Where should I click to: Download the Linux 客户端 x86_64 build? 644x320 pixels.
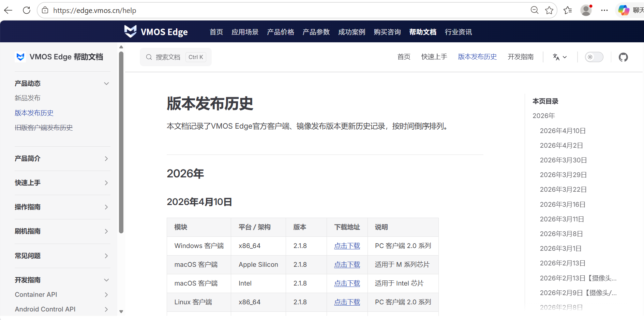point(347,302)
